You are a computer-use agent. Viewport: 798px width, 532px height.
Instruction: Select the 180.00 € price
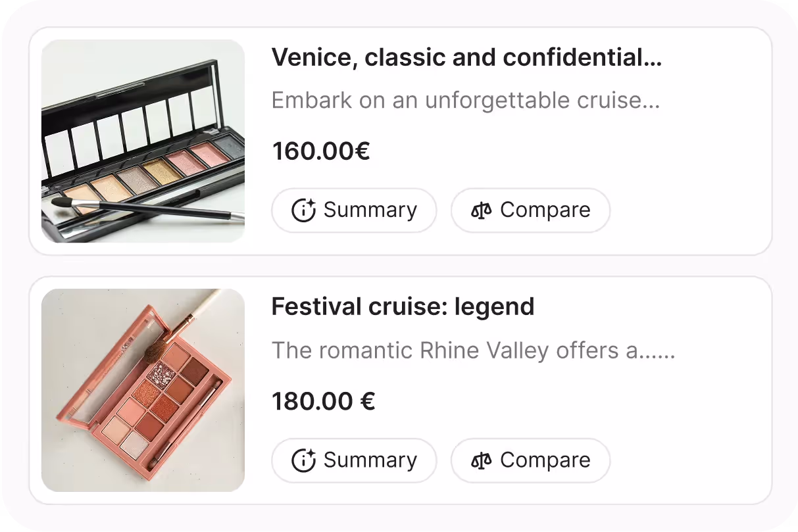coord(323,402)
